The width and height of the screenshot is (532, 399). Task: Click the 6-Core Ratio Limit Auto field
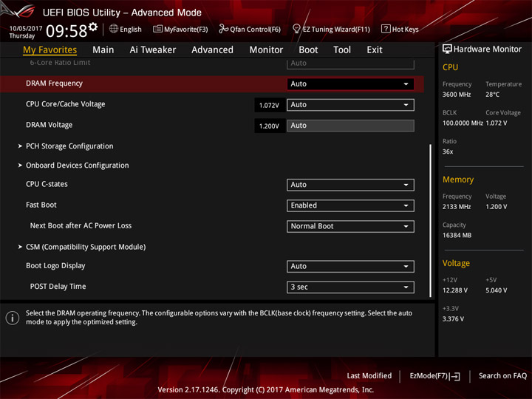[350, 64]
